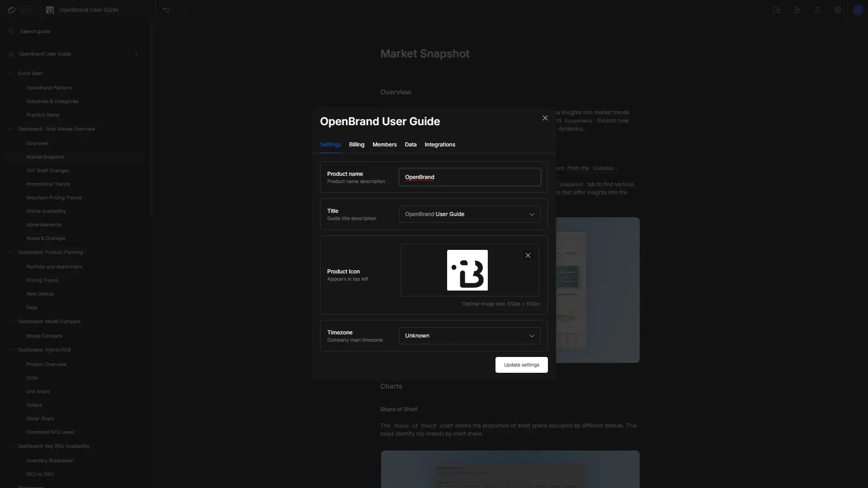Screen dimensions: 868x488
Task: Click the add new page icon sidebar
Action: 136,54
